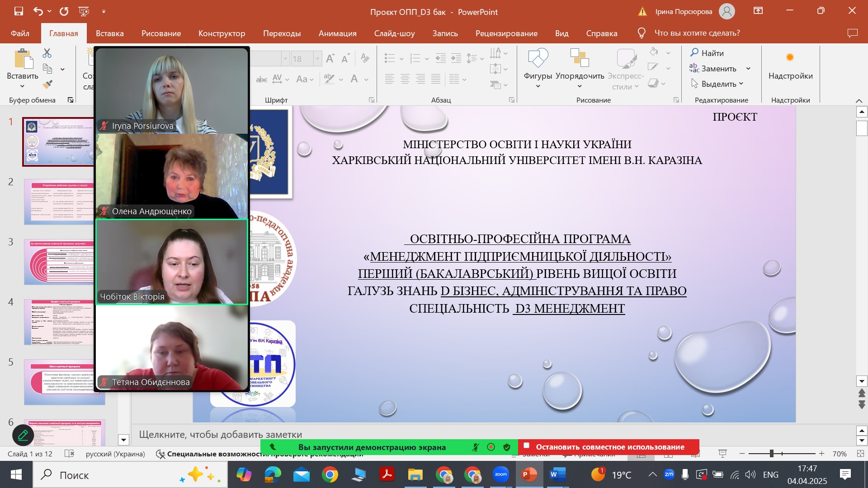Click the Save floppy disk icon

pyautogui.click(x=19, y=11)
